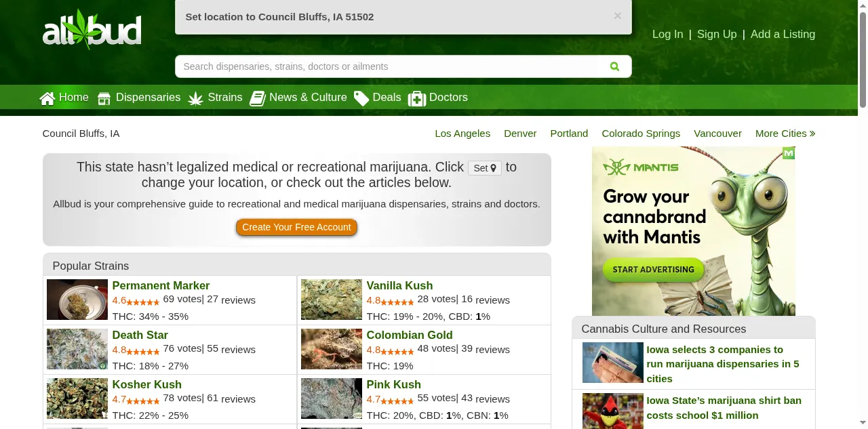Open the Sign Up link
Viewport: 868px width, 429px height.
coord(717,35)
